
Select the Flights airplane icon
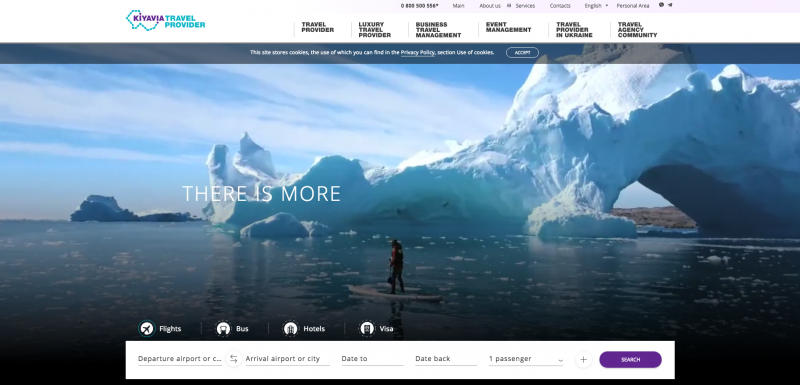click(147, 329)
